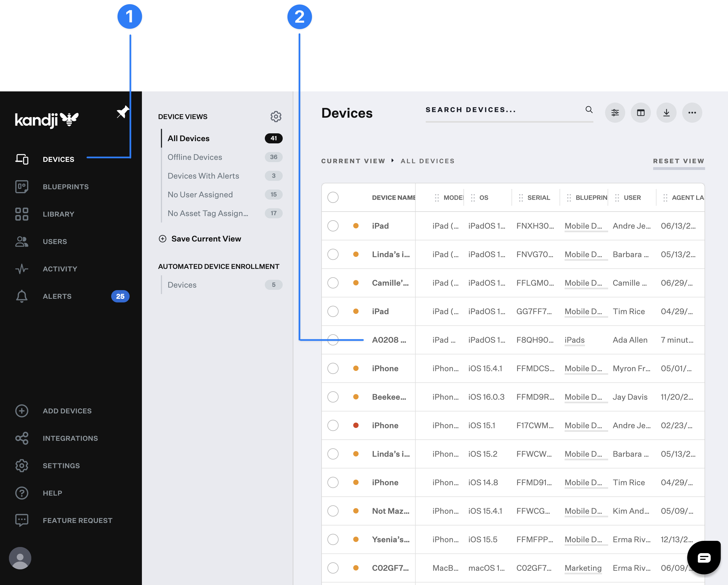Open the Blueprints section in sidebar
The width and height of the screenshot is (728, 585).
pos(66,186)
